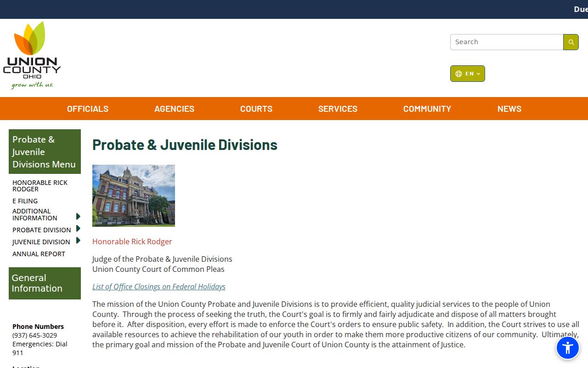Viewport: 588px width, 368px height.
Task: Open the Officials menu
Action: click(x=88, y=109)
